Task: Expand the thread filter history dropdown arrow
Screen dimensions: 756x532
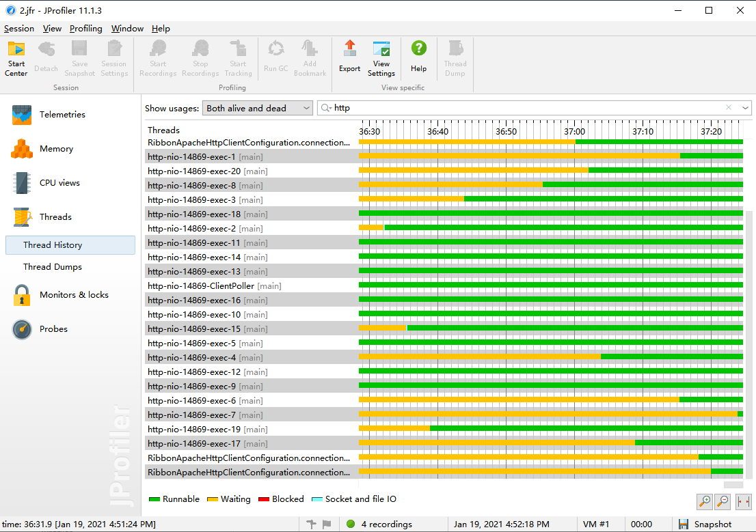Action: coord(745,108)
